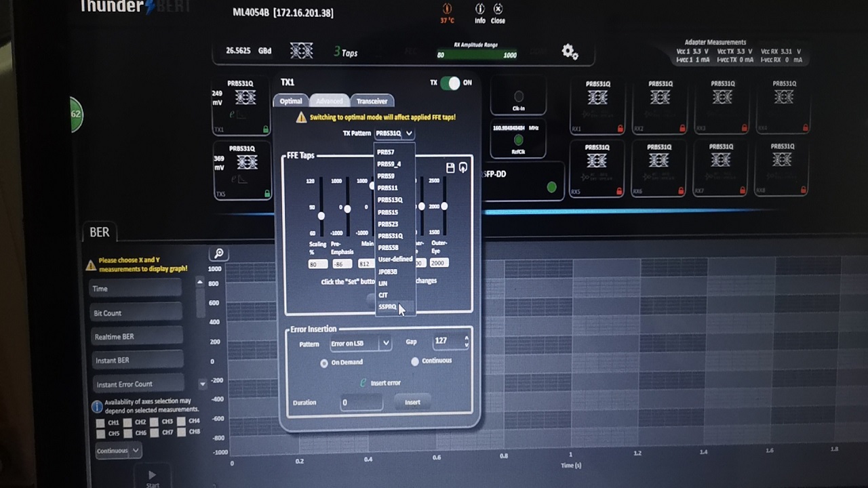868x488 pixels.
Task: Select the RX1 PRBS31Q channel icon
Action: pyautogui.click(x=597, y=98)
